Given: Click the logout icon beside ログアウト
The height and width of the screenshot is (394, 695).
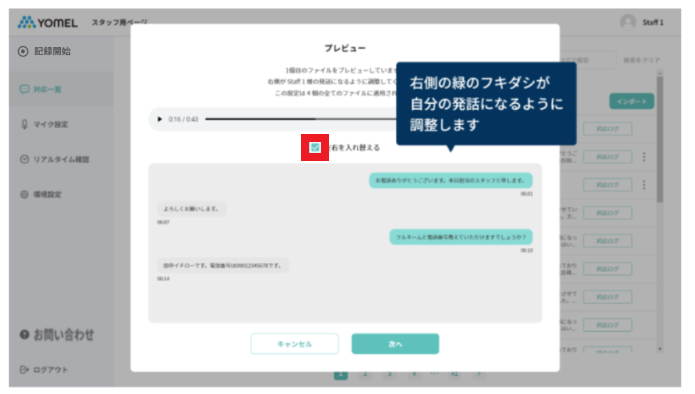Looking at the screenshot, I should (x=24, y=370).
